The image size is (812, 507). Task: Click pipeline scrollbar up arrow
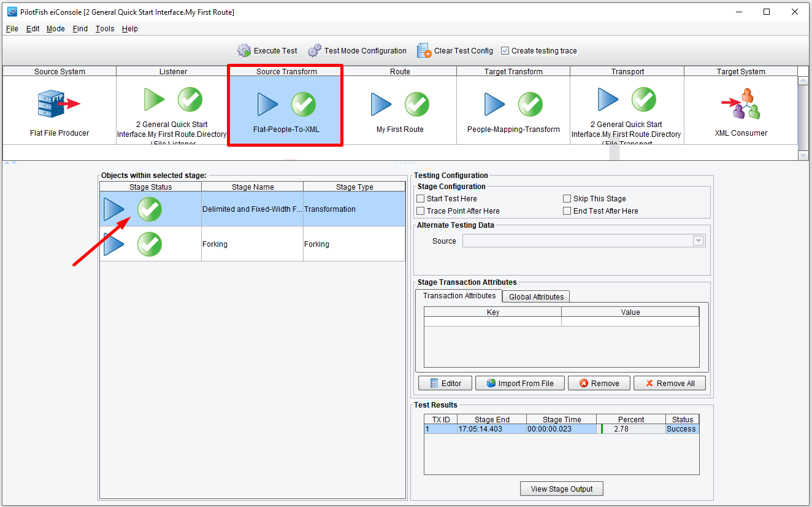[x=803, y=80]
